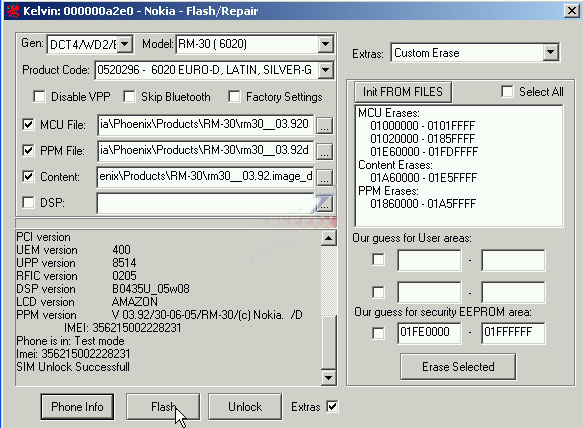The width and height of the screenshot is (583, 428).
Task: Open the Model dropdown RM-30 (6020)
Action: (325, 45)
